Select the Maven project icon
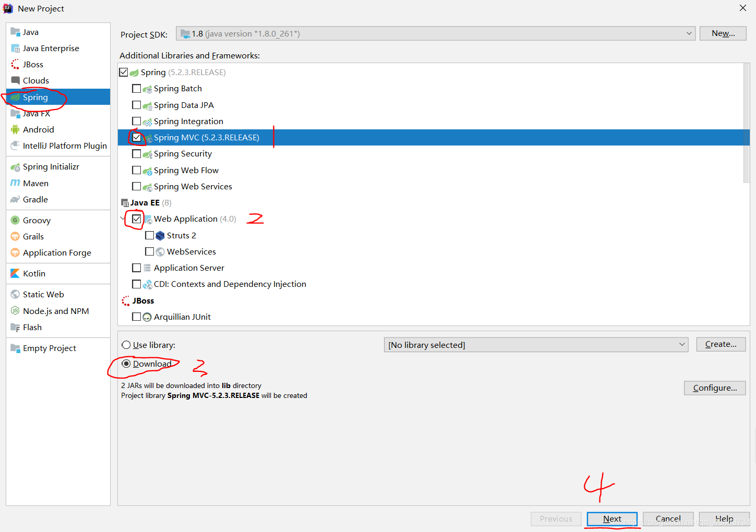 click(15, 183)
